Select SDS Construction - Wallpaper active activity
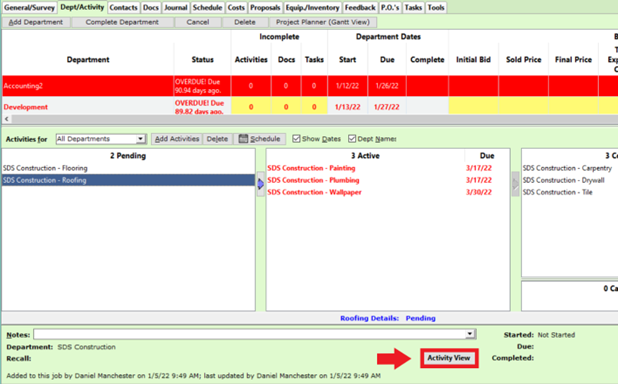Image resolution: width=618 pixels, height=384 pixels. [314, 192]
